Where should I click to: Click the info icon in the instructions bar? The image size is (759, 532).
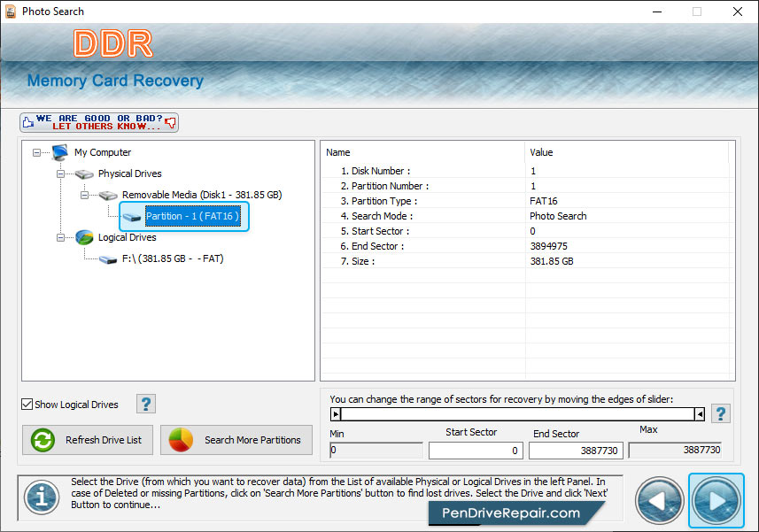(x=42, y=497)
